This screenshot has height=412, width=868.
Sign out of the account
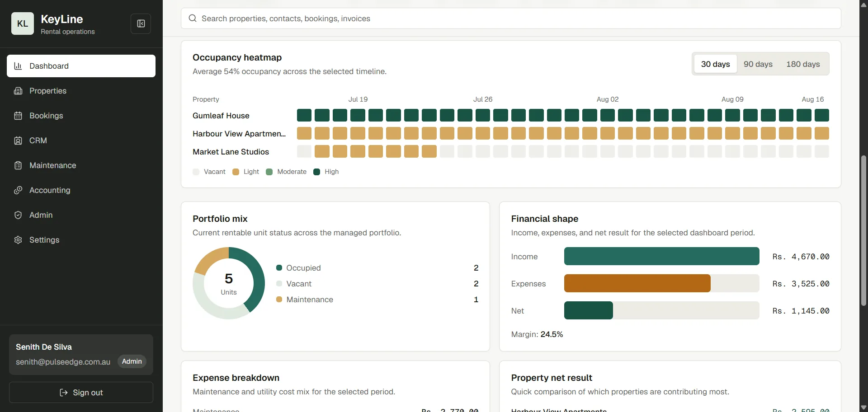81,393
